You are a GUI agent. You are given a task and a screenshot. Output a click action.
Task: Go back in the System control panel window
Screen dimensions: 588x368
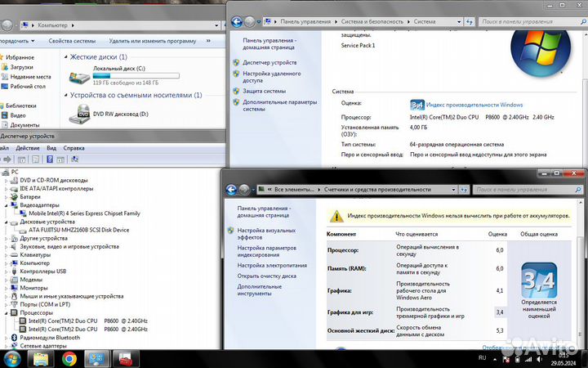(237, 22)
